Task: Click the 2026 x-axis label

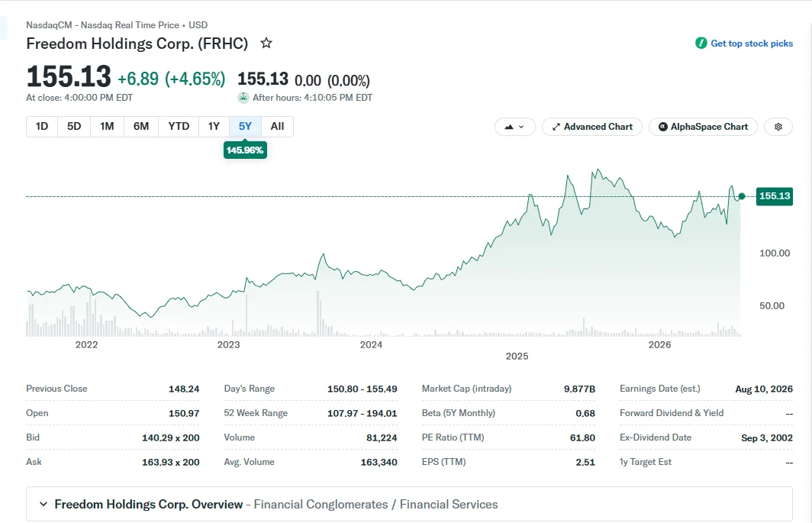Action: click(659, 344)
